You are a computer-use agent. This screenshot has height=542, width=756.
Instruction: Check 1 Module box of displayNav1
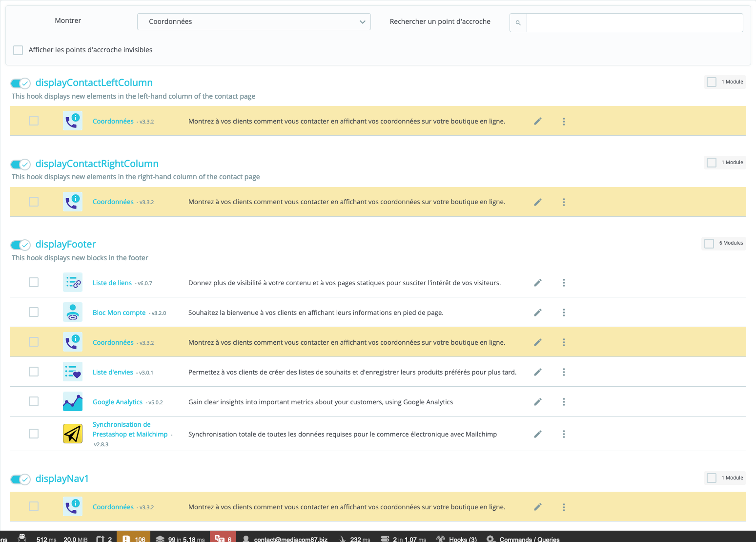point(712,478)
